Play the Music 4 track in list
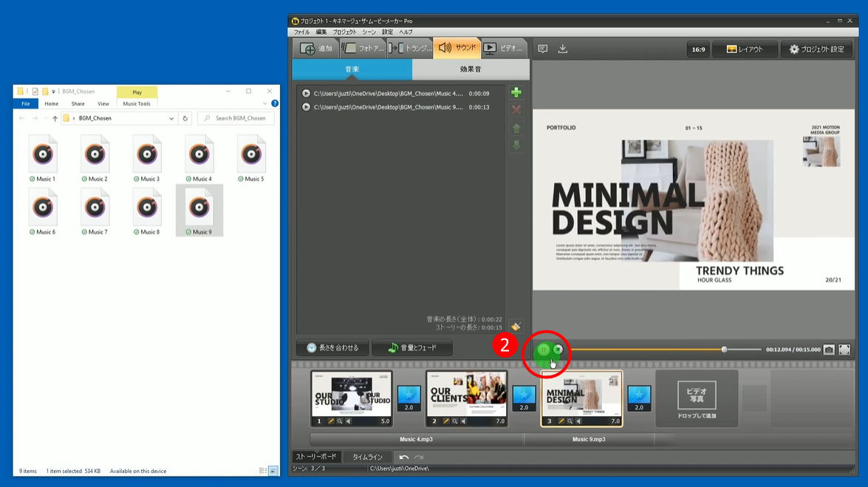The height and width of the screenshot is (487, 868). (x=306, y=94)
